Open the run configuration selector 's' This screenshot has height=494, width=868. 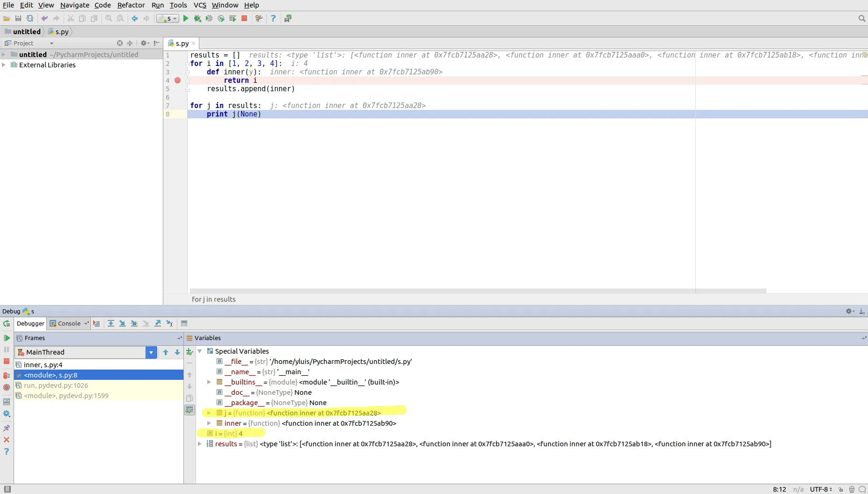168,19
